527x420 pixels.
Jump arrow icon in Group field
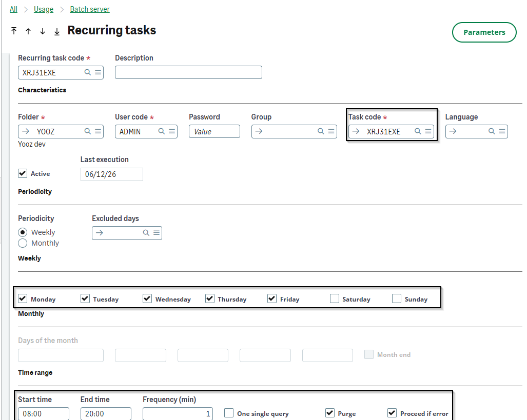259,131
